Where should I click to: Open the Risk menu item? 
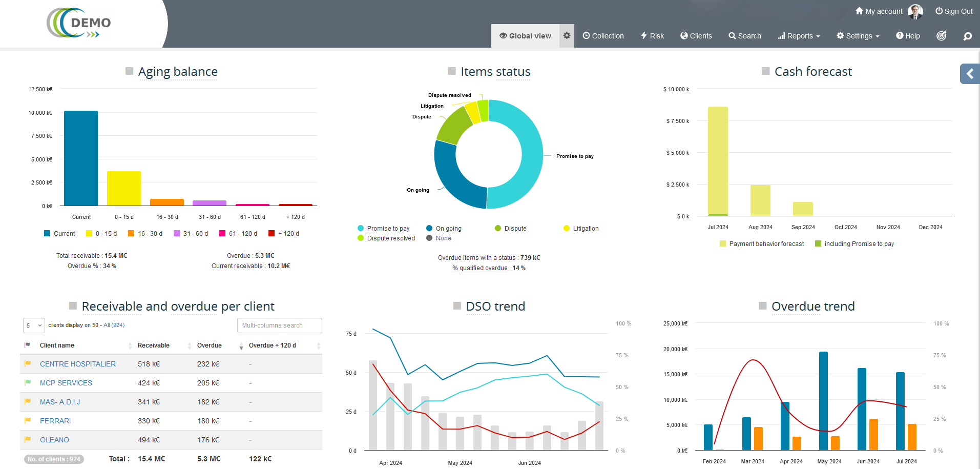pyautogui.click(x=652, y=36)
